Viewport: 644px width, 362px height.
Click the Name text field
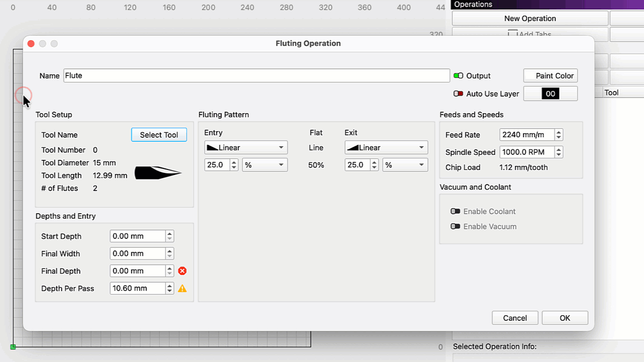tap(256, 76)
